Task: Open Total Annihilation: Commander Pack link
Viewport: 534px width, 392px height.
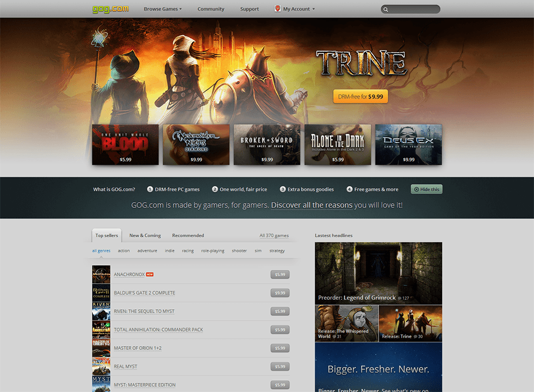Action: tap(159, 330)
